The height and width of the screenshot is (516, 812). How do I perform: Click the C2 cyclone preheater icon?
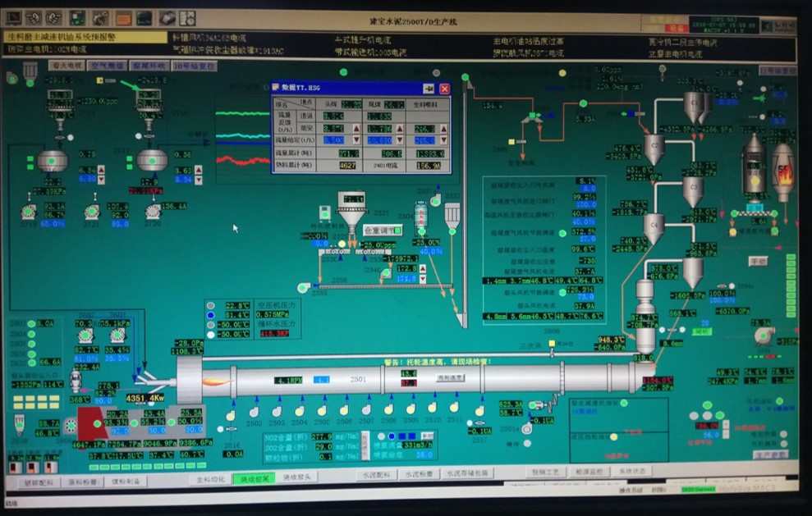click(654, 148)
